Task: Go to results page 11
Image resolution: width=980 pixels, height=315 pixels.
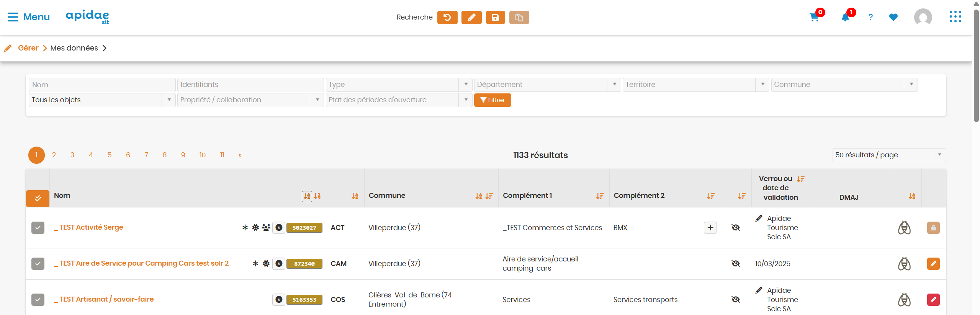Action: [x=222, y=155]
